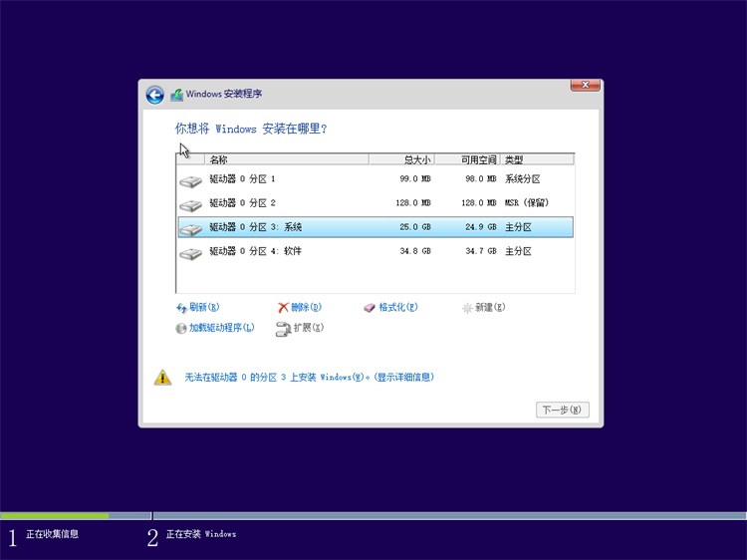Sort partitions by the 类型 column header

(537, 159)
